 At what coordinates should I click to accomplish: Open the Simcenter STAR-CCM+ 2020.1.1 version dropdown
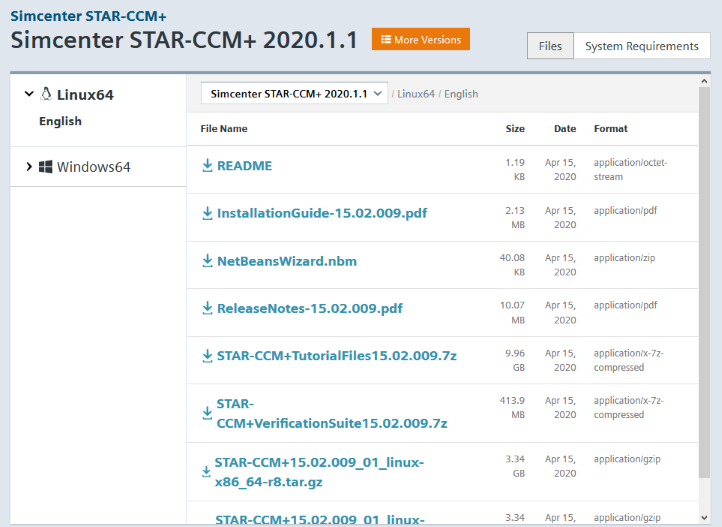tap(294, 93)
